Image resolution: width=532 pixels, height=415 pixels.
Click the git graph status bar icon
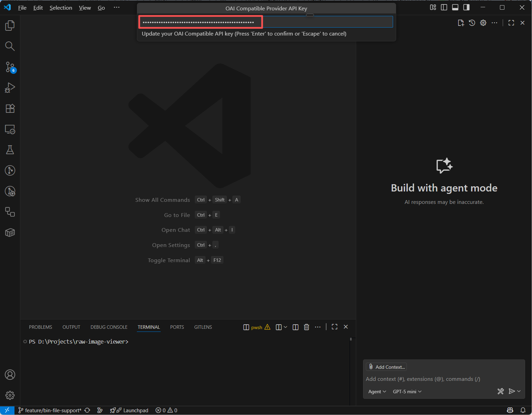(100, 410)
